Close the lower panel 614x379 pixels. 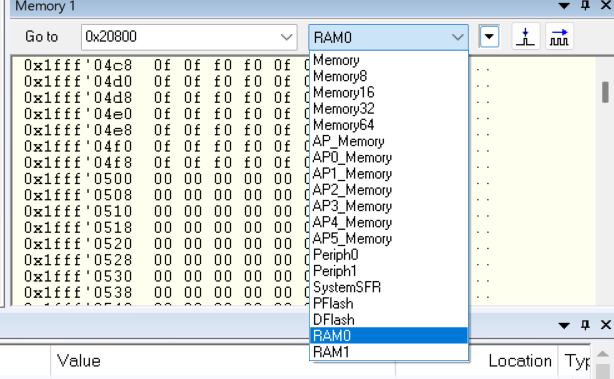point(606,325)
